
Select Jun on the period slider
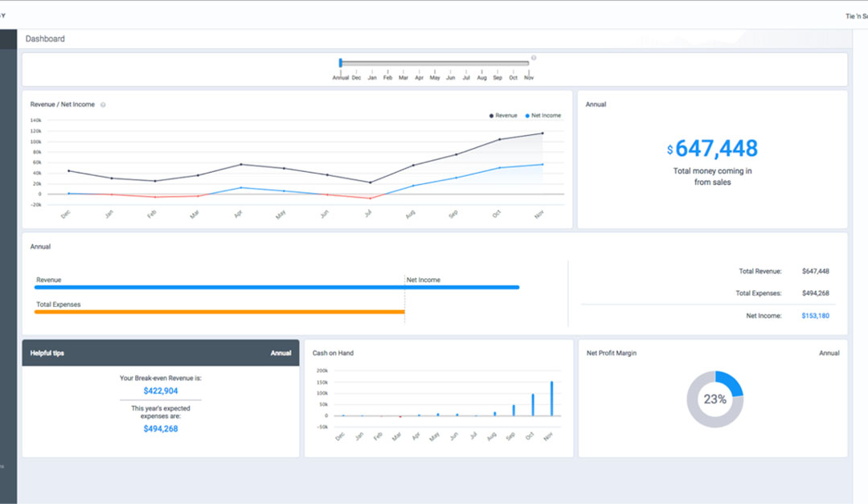(x=451, y=78)
